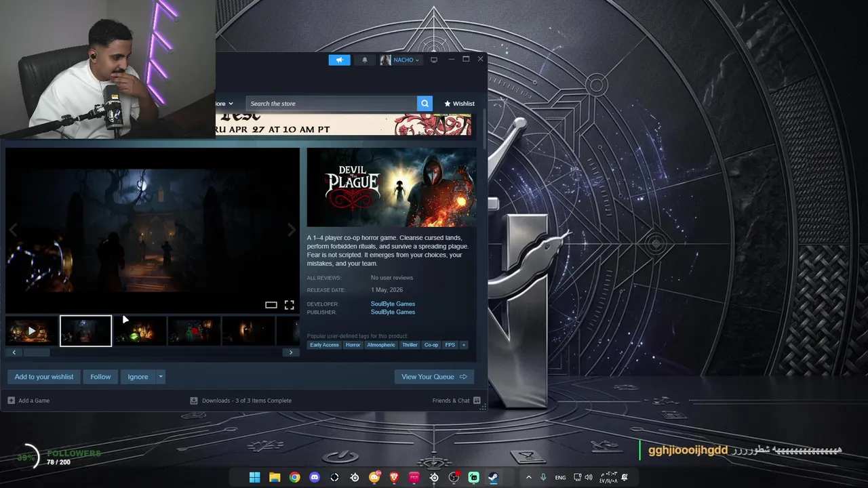Show previous media with left arrow
Viewport: 868px width, 488px height.
pyautogui.click(x=13, y=230)
